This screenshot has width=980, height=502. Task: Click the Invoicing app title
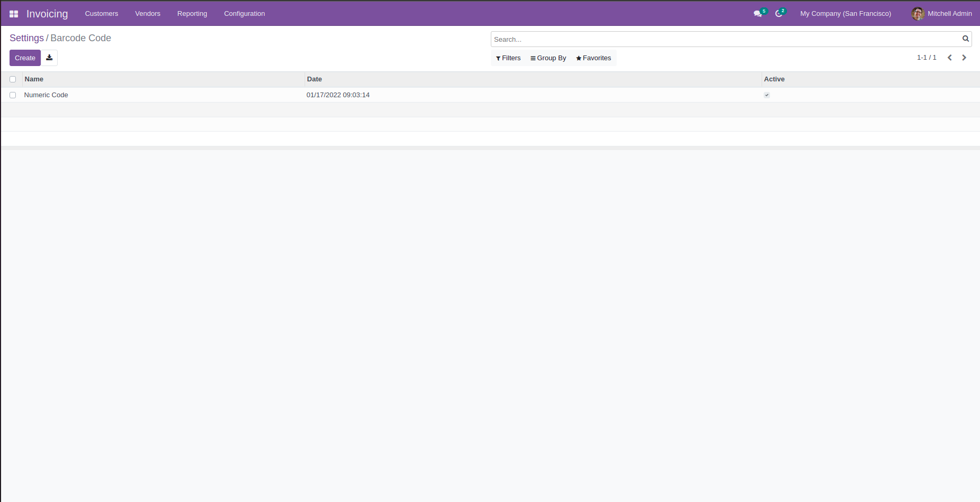[47, 14]
